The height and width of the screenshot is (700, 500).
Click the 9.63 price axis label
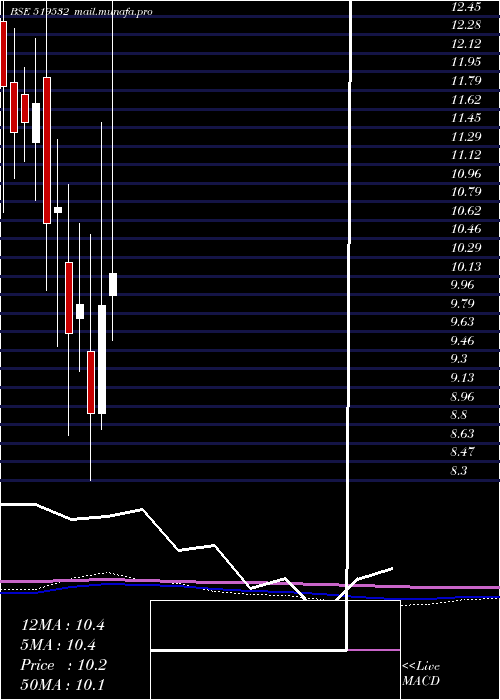pyautogui.click(x=462, y=322)
